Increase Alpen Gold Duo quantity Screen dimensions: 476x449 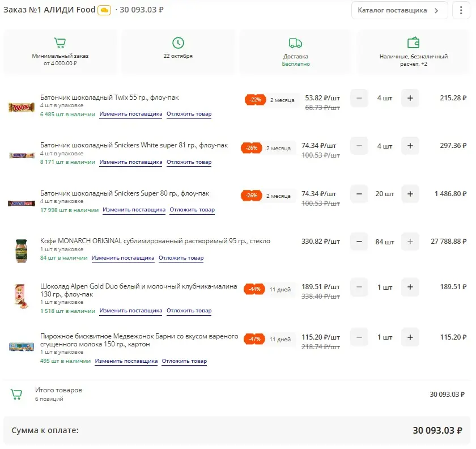click(x=410, y=287)
